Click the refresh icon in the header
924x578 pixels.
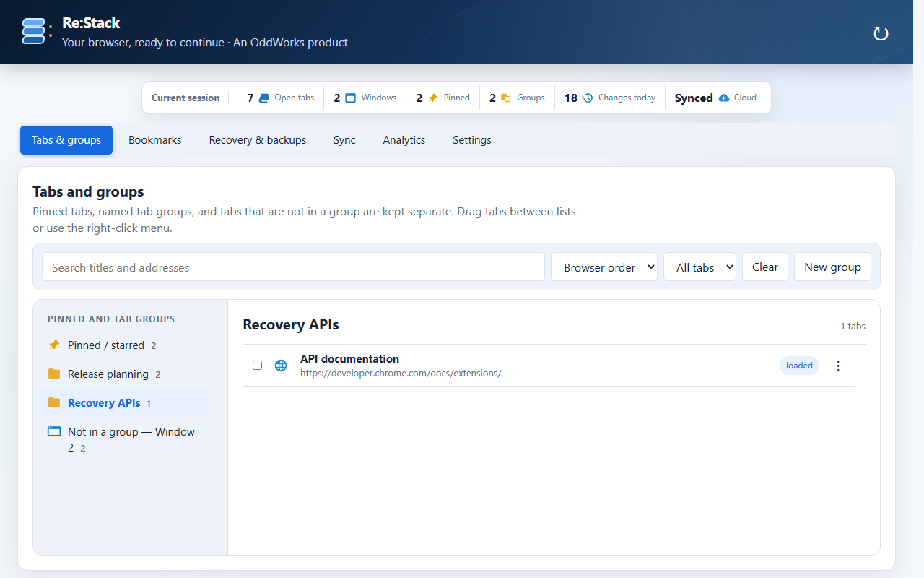(x=881, y=33)
